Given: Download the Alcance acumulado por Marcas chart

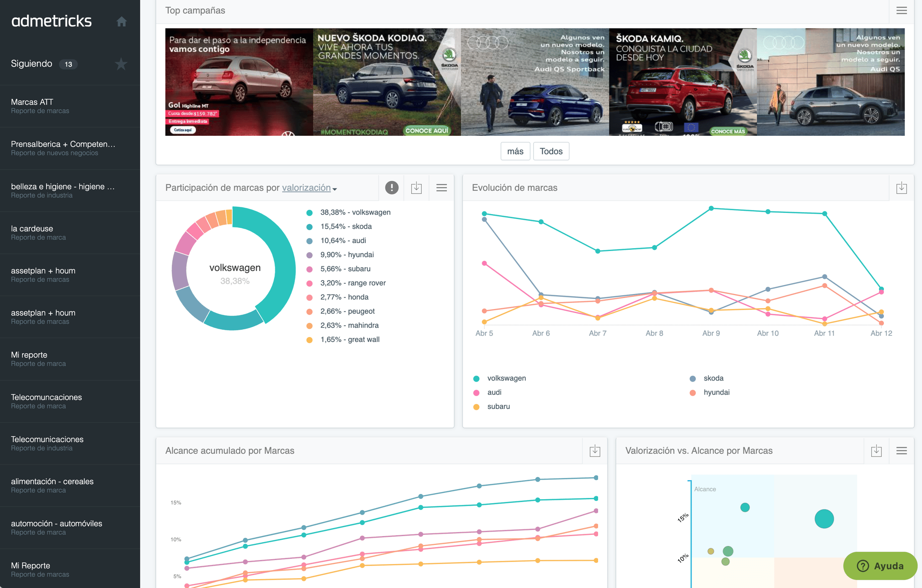Looking at the screenshot, I should (595, 451).
